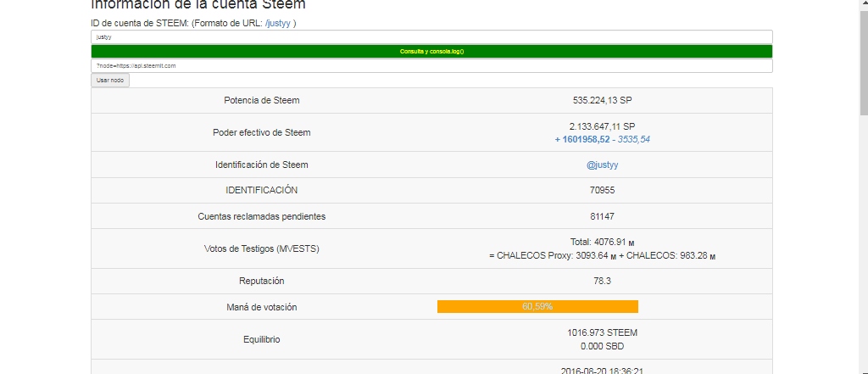Click the IDENTIFICACIÓN row label

262,191
